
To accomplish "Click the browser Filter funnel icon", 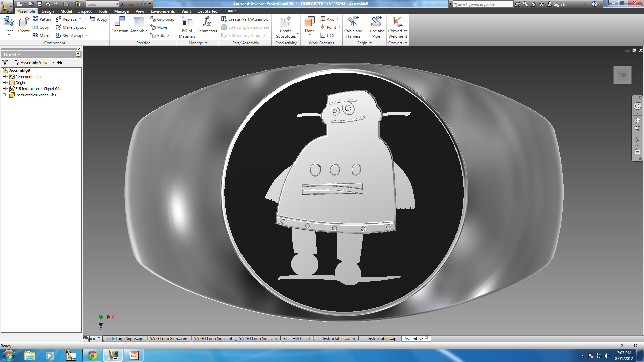I will (x=5, y=62).
